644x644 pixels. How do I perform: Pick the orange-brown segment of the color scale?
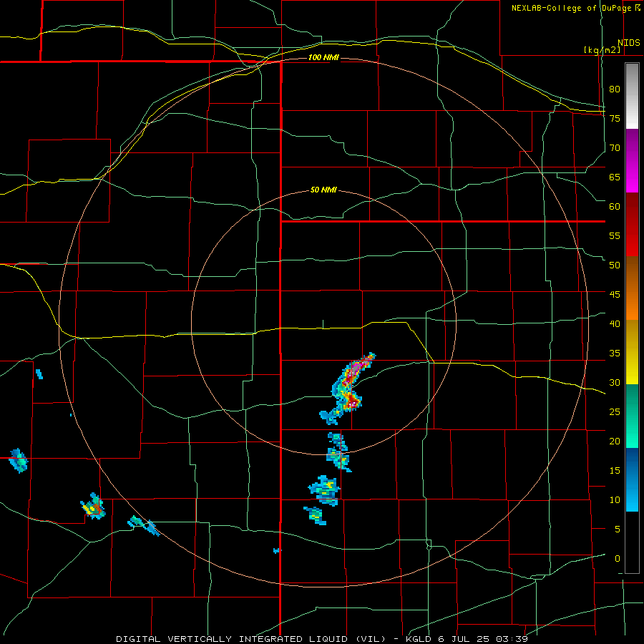coord(632,288)
